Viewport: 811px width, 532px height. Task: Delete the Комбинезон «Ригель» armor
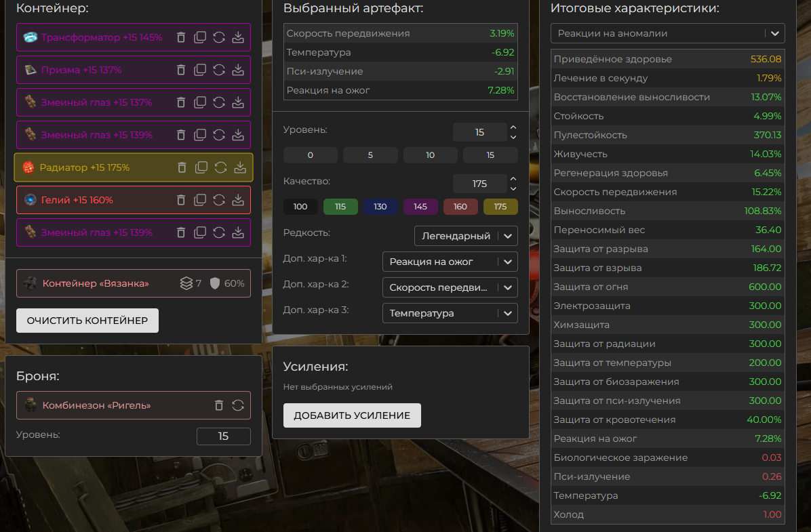(x=218, y=405)
